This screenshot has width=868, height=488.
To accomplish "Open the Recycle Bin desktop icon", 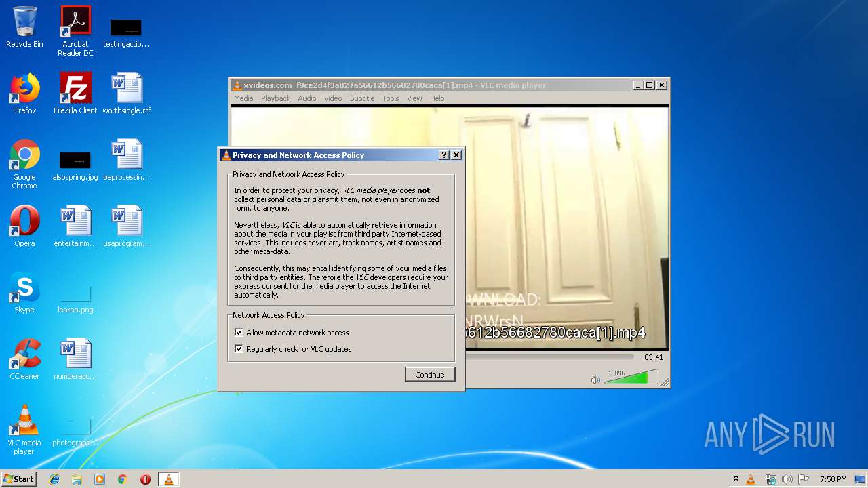I will point(24,28).
